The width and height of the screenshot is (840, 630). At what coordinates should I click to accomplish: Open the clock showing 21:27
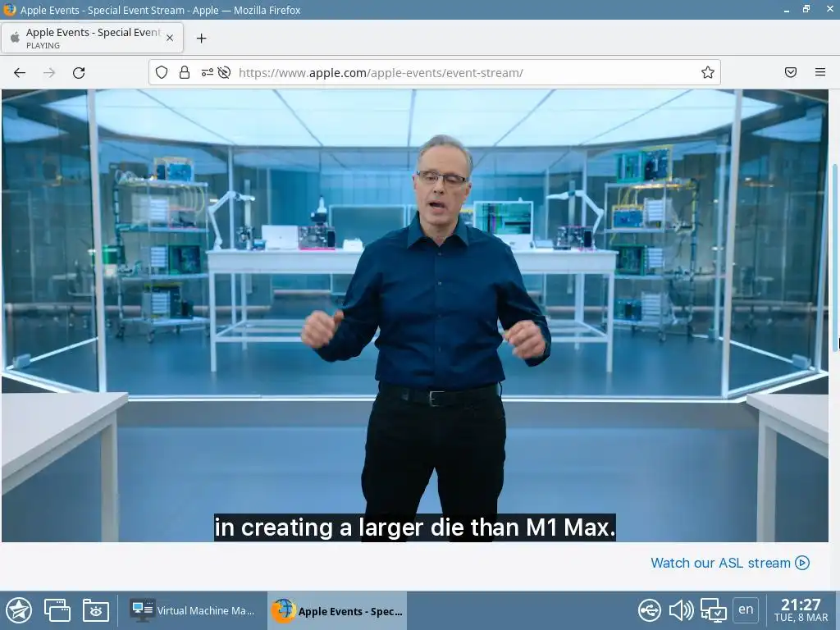(x=801, y=610)
